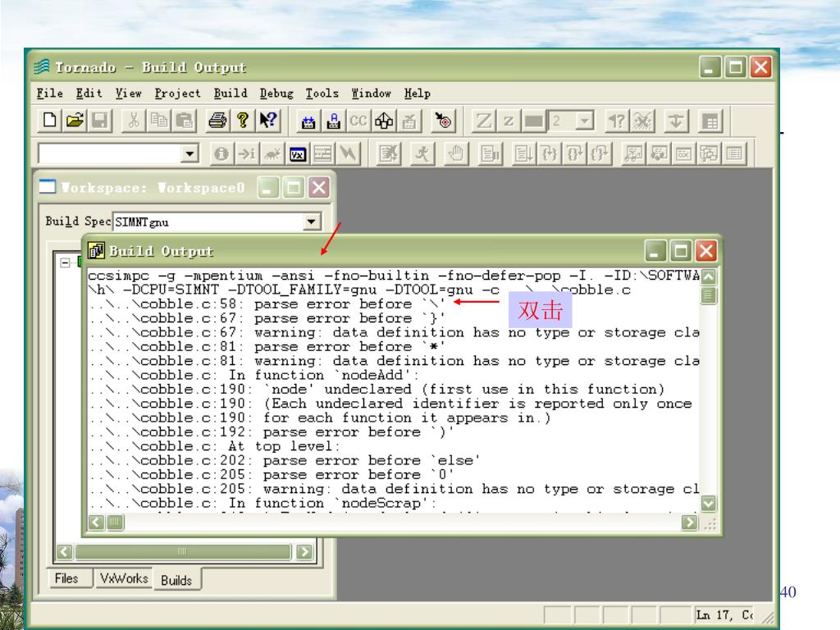Click the large Z zoom icon
This screenshot has height=630, width=840.
[x=483, y=121]
